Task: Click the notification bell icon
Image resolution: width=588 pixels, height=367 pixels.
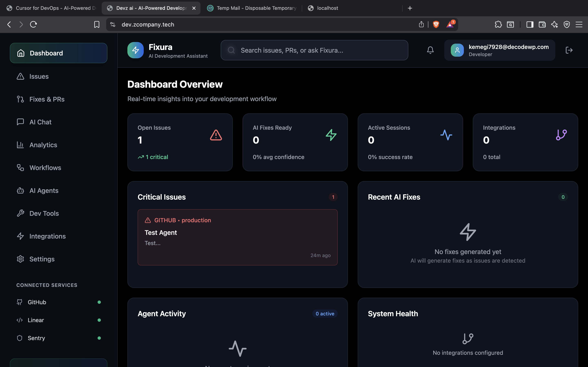Action: click(430, 50)
